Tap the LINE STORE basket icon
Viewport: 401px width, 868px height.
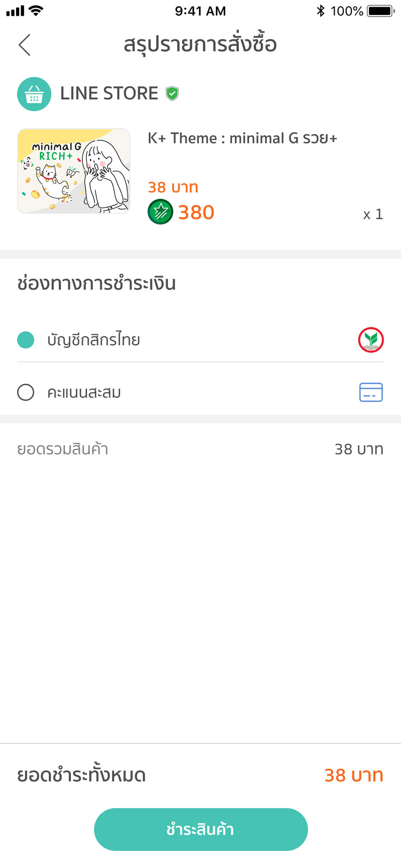tap(34, 94)
